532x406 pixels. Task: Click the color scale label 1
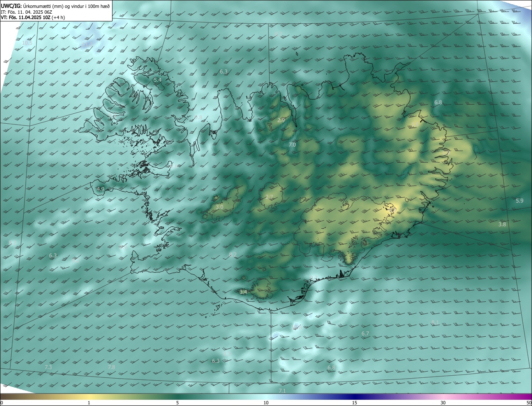tap(89, 403)
